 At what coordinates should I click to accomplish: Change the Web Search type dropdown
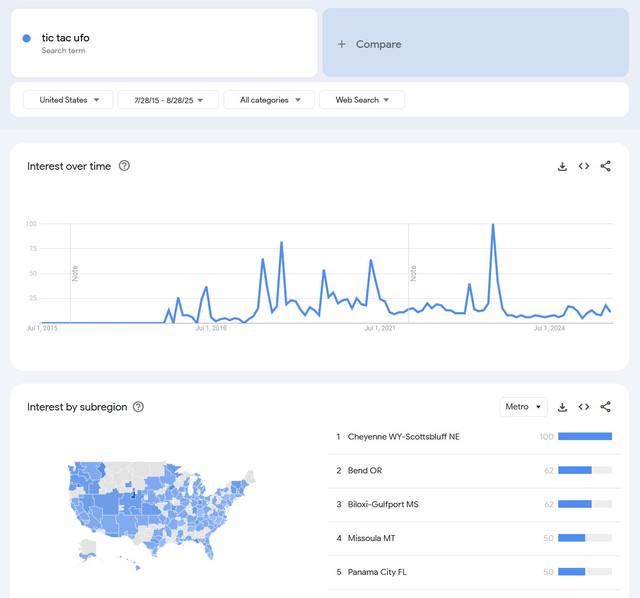tap(362, 100)
